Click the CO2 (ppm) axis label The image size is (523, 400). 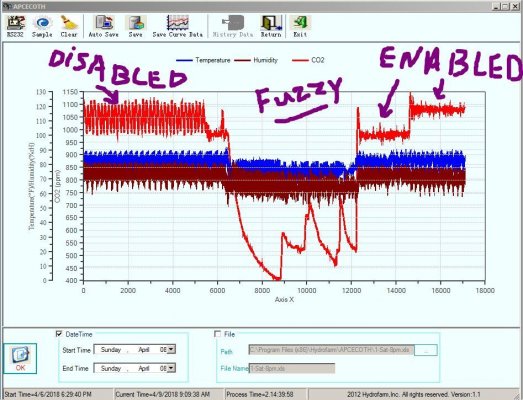58,186
